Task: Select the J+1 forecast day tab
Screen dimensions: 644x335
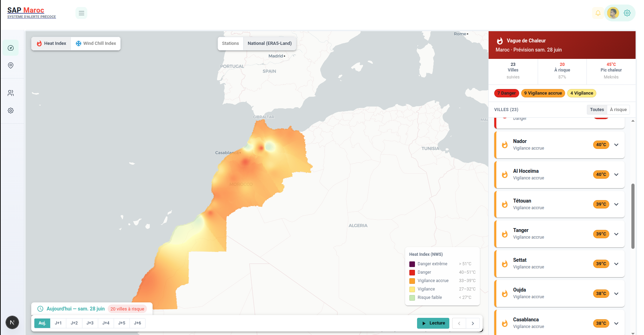Action: pyautogui.click(x=58, y=323)
